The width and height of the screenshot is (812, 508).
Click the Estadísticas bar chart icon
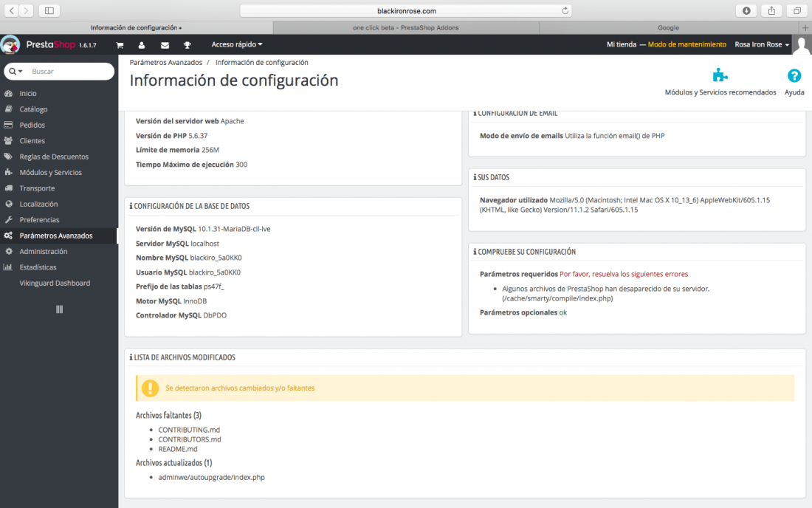pos(8,267)
